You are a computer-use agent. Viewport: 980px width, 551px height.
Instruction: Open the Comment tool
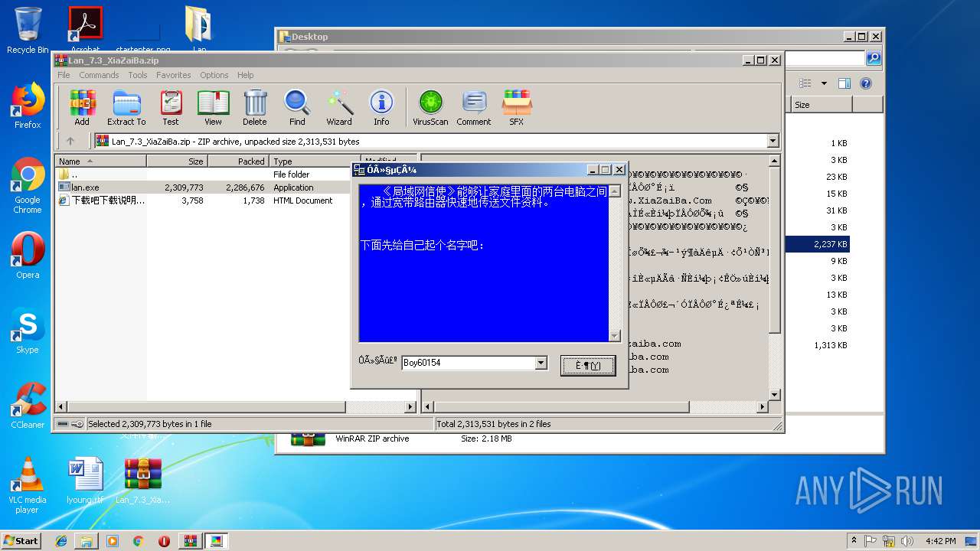click(x=474, y=107)
